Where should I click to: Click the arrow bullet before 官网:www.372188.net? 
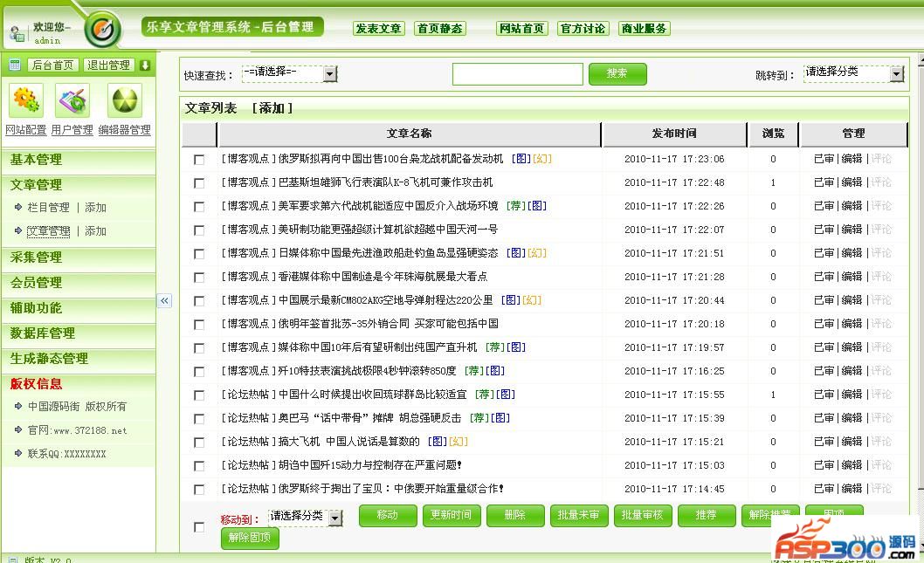click(18, 430)
